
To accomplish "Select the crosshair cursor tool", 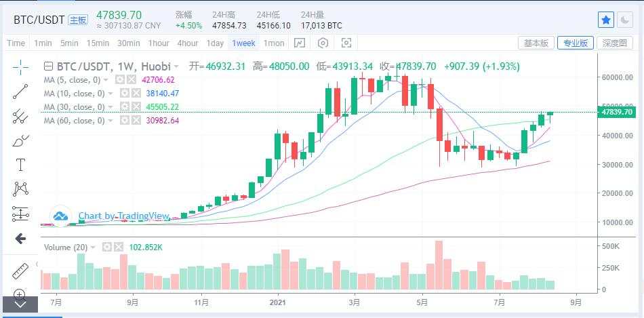I will [x=20, y=67].
